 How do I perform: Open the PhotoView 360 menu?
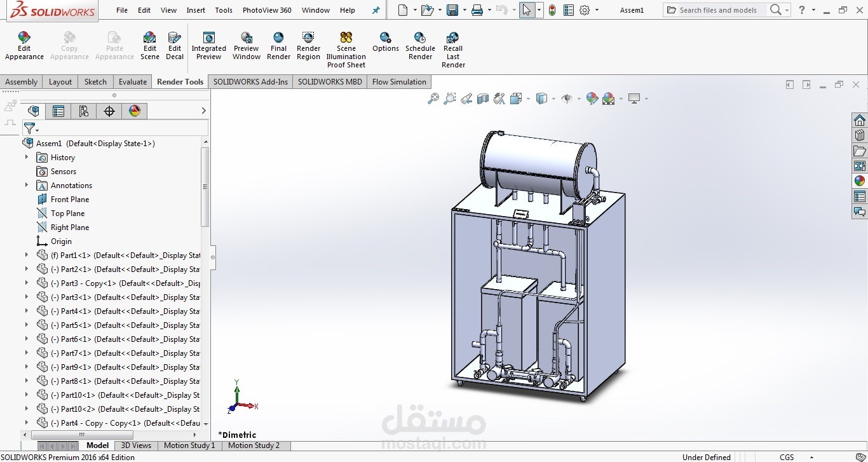point(267,10)
